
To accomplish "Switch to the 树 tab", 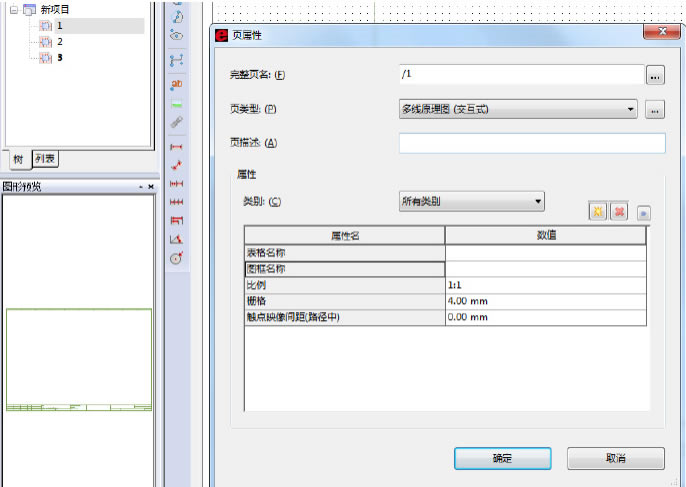I will pos(18,159).
